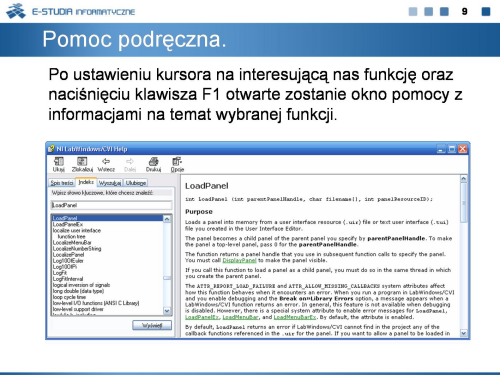The width and height of the screenshot is (500, 375).
Task: Click the Wyświetl display button
Action: click(152, 325)
